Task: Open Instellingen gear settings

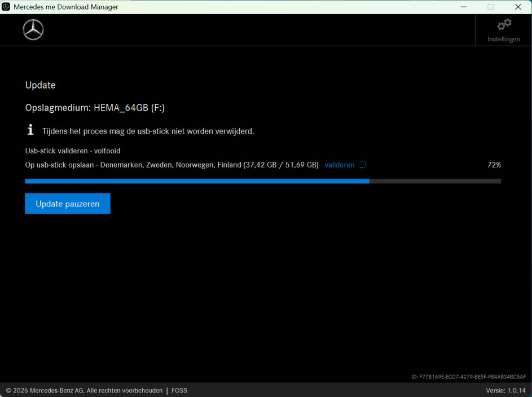Action: tap(503, 30)
